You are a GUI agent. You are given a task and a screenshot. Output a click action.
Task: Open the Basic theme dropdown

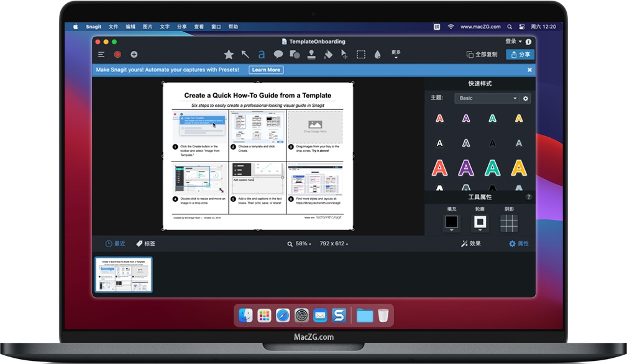pyautogui.click(x=488, y=98)
